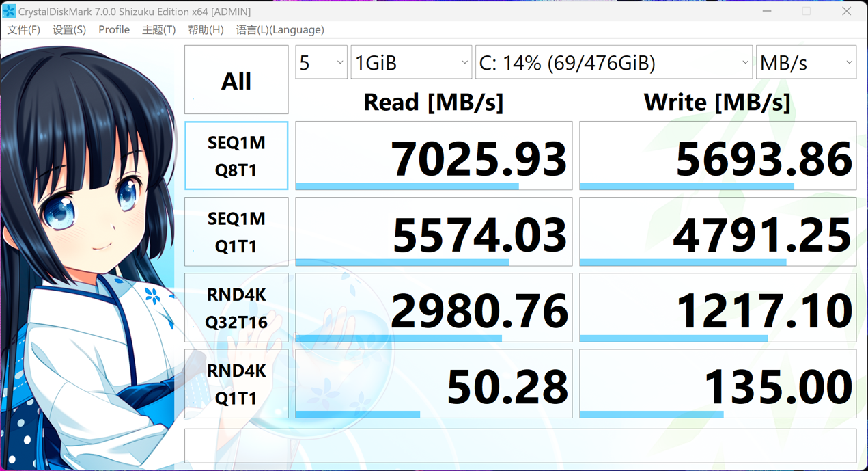This screenshot has height=471, width=868.
Task: Minimize the CrystalDiskMark window
Action: point(767,11)
